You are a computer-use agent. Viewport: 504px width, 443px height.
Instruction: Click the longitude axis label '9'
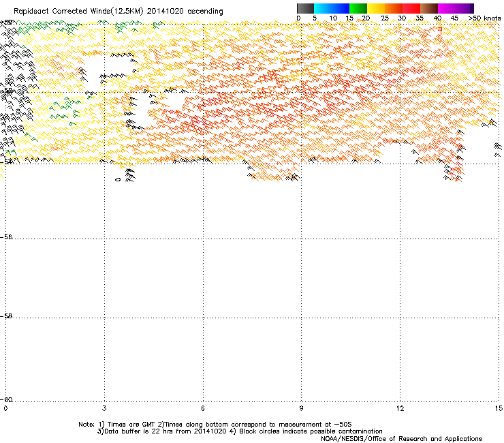pyautogui.click(x=301, y=408)
